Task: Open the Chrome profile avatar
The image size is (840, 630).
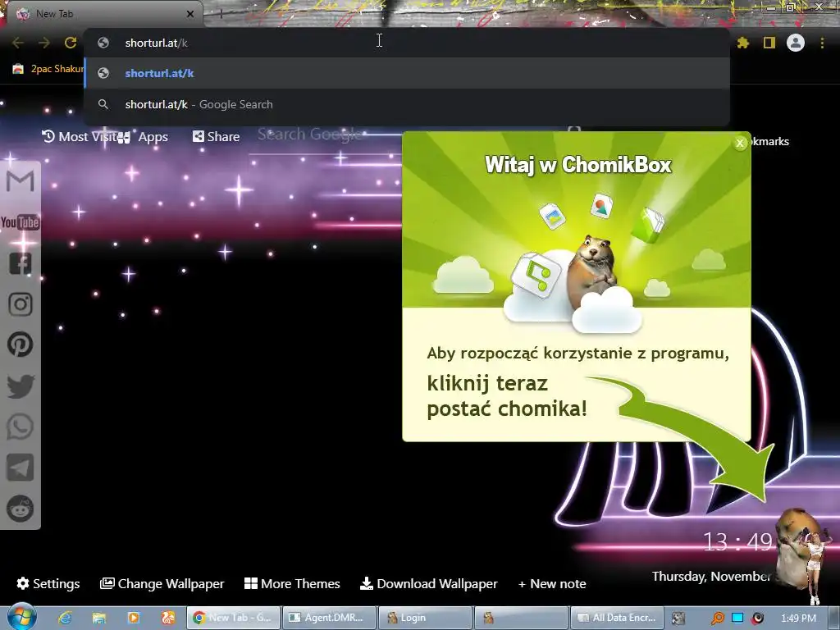Action: coord(796,43)
